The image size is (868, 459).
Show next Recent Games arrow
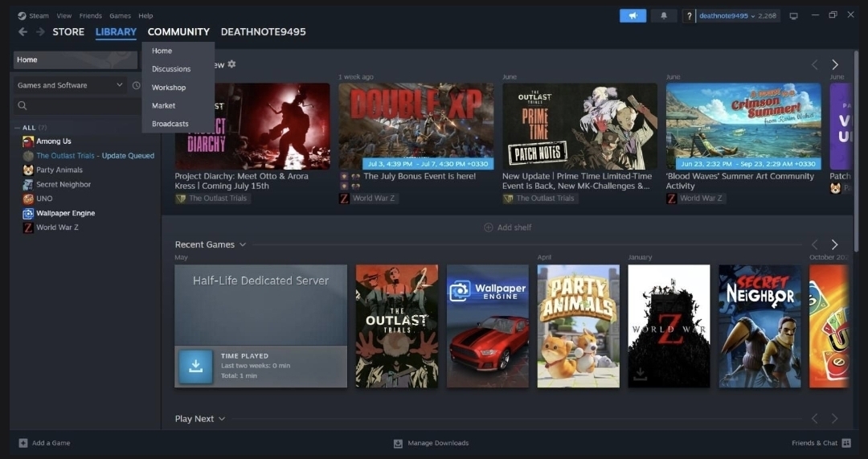pos(834,244)
